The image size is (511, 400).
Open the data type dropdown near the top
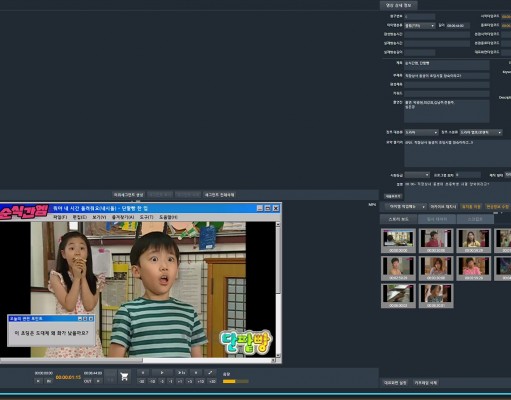click(420, 26)
